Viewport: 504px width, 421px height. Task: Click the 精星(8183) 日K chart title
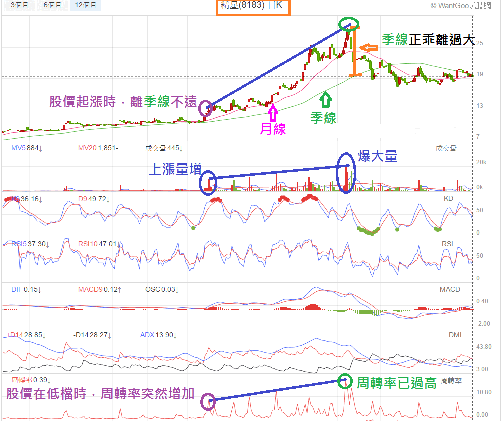point(252,5)
